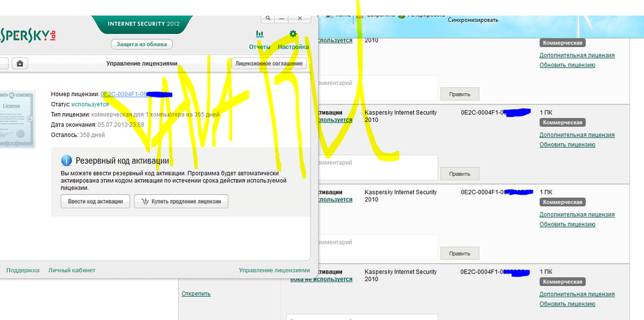Click the Дата окончания 05.07.2013 23:59 value

pyautogui.click(x=121, y=124)
